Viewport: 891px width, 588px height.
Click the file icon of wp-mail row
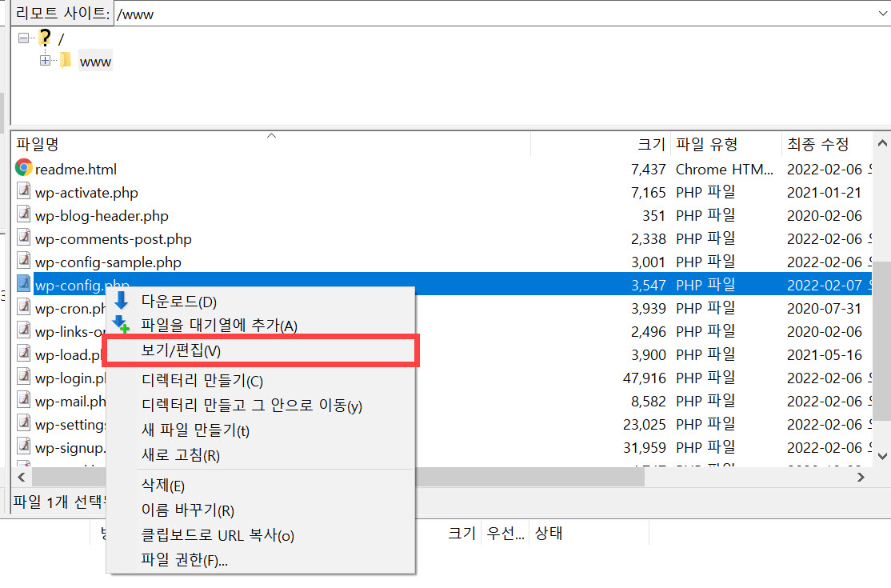23,400
